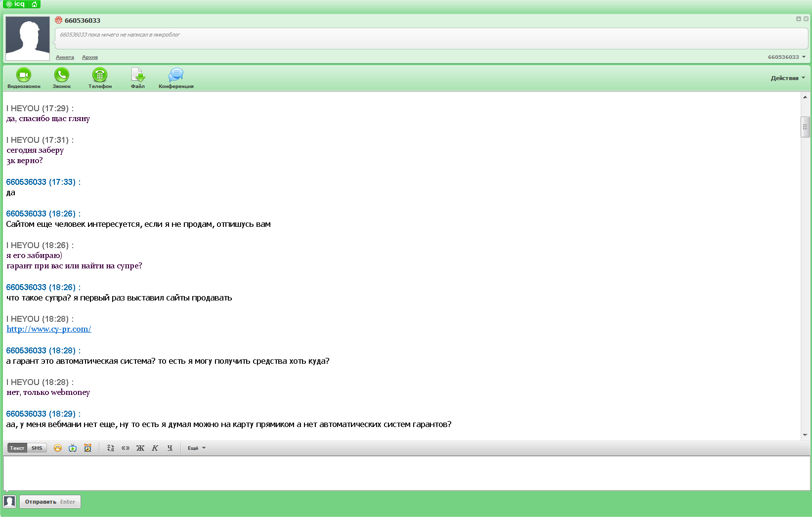Image resolution: width=812 pixels, height=517 pixels.
Task: Click the icq logo tab
Action: point(15,4)
